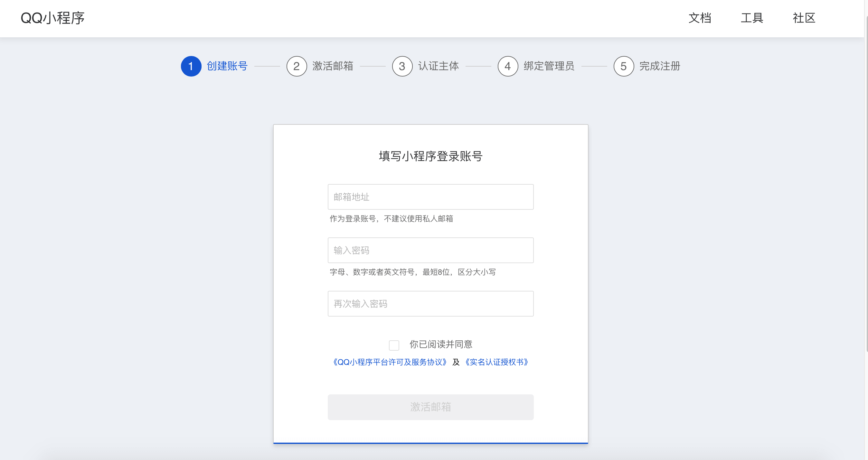Click the 创建账号 step label
868x460 pixels.
pos(227,66)
